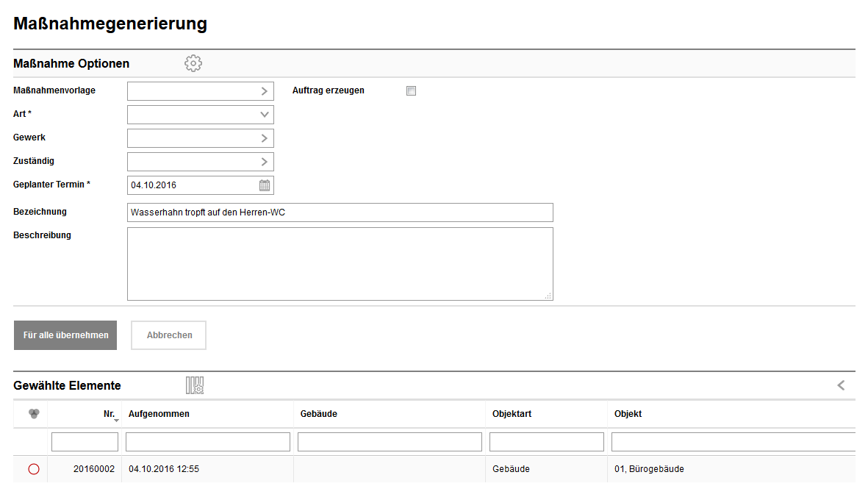Focus the Gebäude column filter field

(x=390, y=442)
